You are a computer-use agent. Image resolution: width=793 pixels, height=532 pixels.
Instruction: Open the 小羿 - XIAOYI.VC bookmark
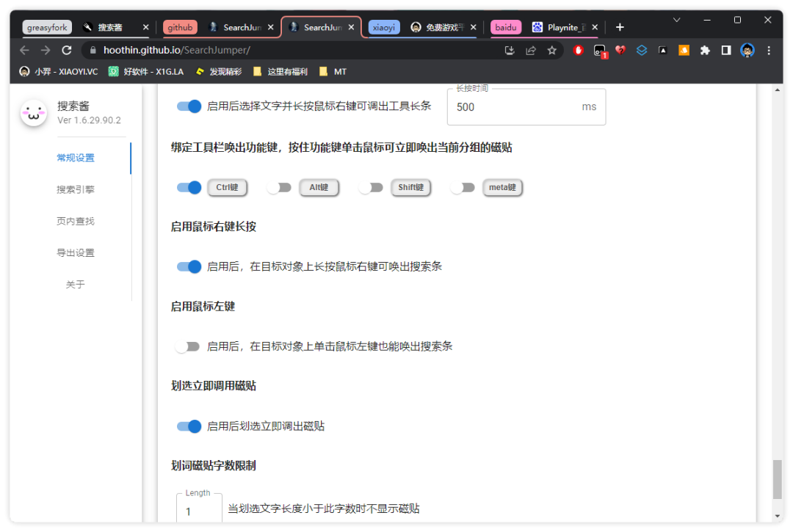(x=59, y=72)
